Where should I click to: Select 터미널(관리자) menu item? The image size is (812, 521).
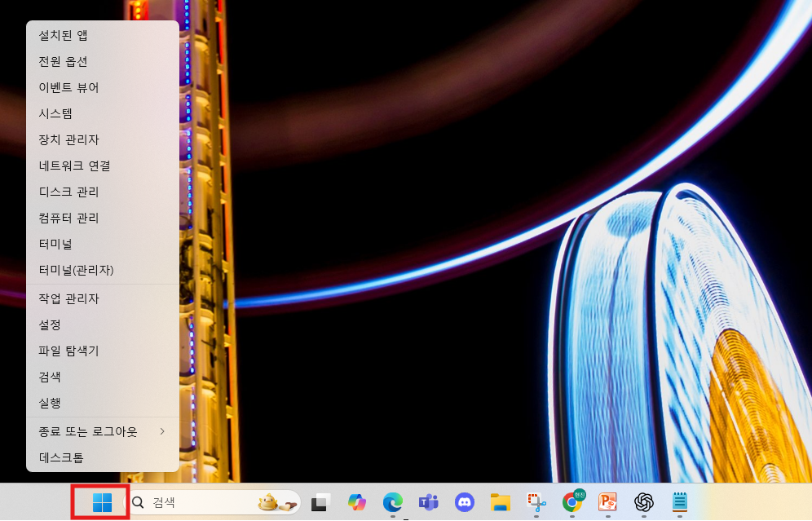77,270
